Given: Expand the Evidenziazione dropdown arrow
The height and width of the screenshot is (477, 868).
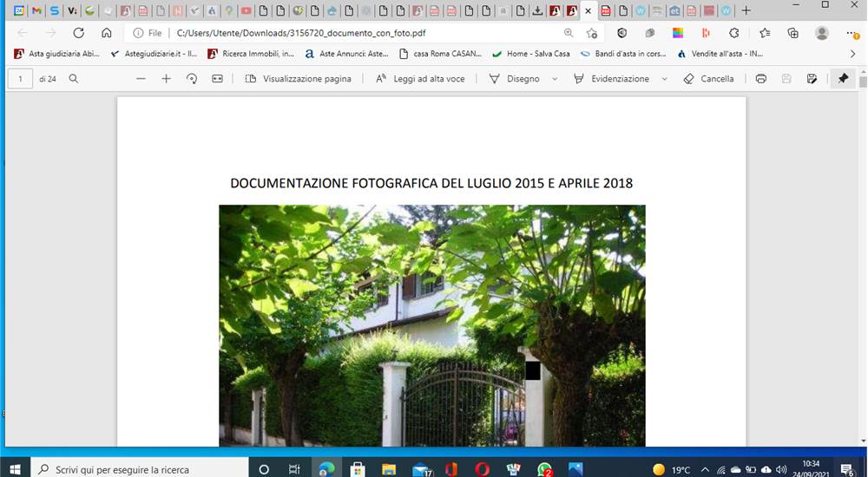Looking at the screenshot, I should (664, 79).
